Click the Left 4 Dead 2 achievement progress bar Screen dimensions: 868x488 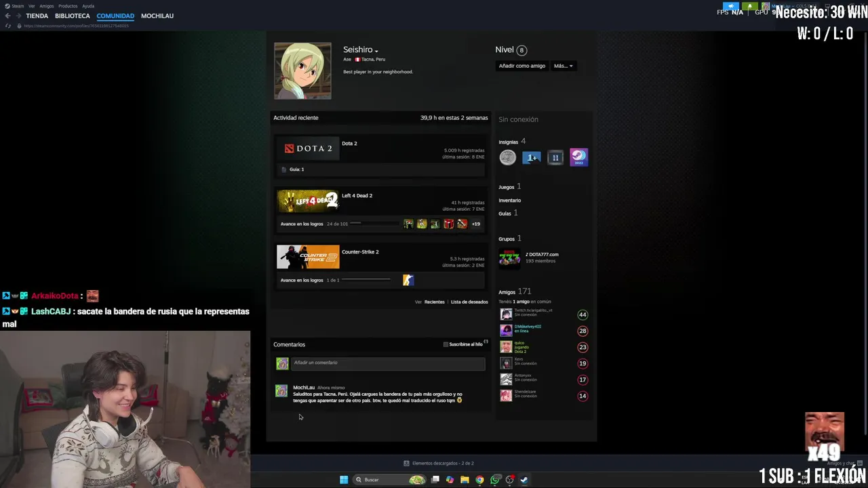click(374, 223)
